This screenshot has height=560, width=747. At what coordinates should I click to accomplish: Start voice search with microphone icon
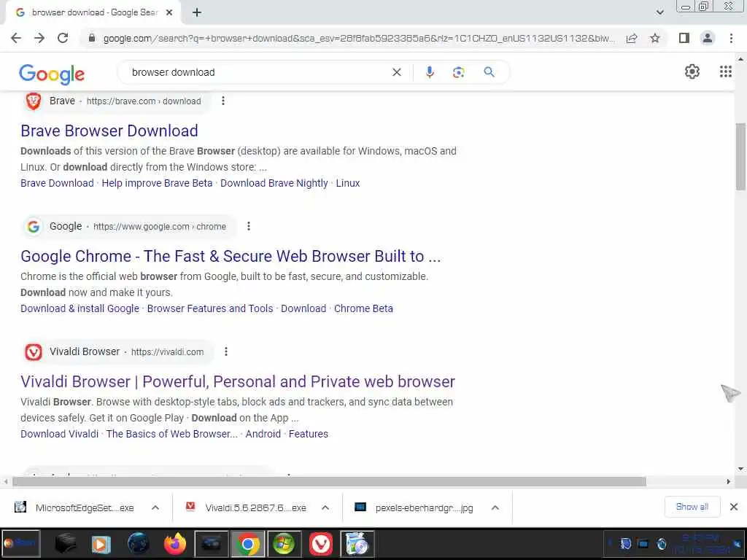click(x=429, y=72)
